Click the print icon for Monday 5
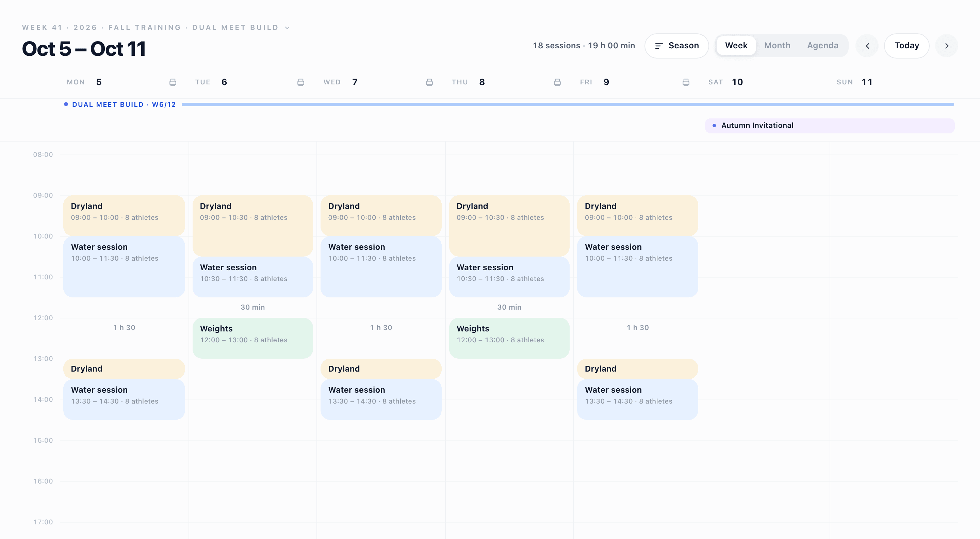This screenshot has width=980, height=539. [173, 82]
